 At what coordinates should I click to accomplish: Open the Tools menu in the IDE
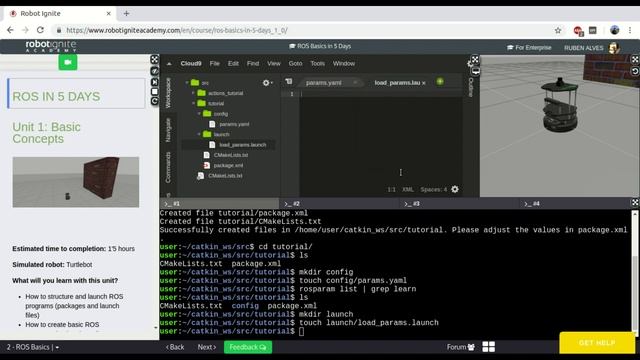coord(317,64)
